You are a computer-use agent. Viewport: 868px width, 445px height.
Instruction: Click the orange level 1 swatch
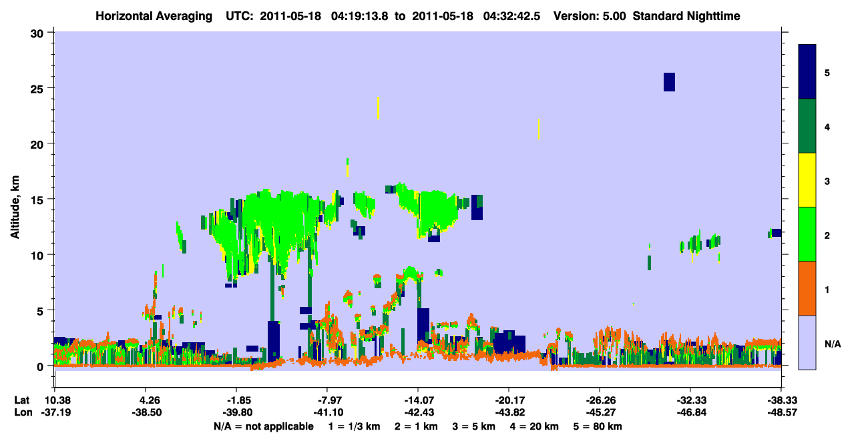[x=807, y=288]
